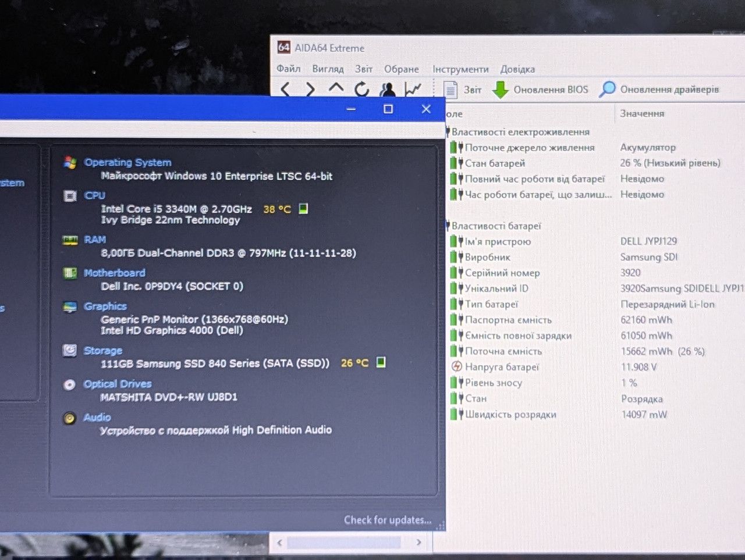Open the RAM section link
The height and width of the screenshot is (560, 745).
pyautogui.click(x=95, y=240)
